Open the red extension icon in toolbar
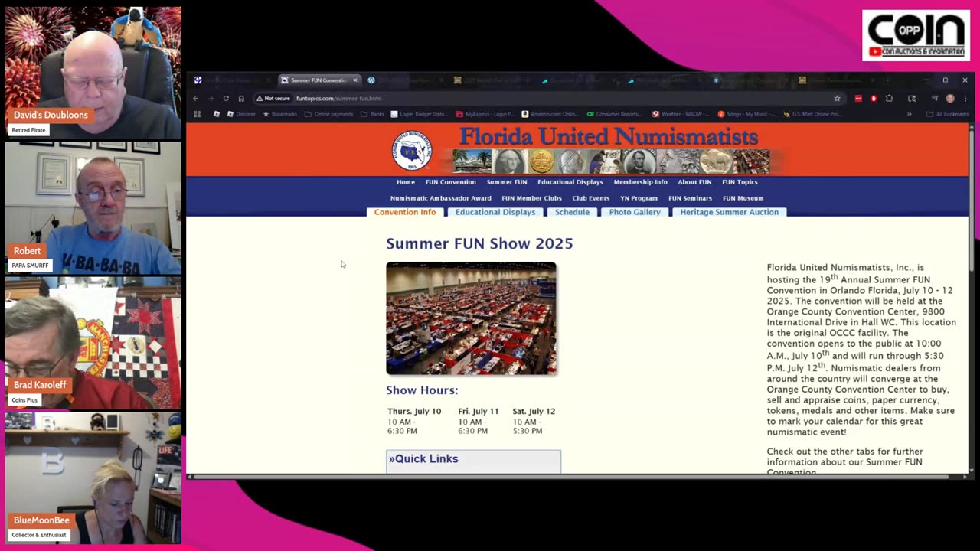Screen dimensions: 980x551 (858, 98)
